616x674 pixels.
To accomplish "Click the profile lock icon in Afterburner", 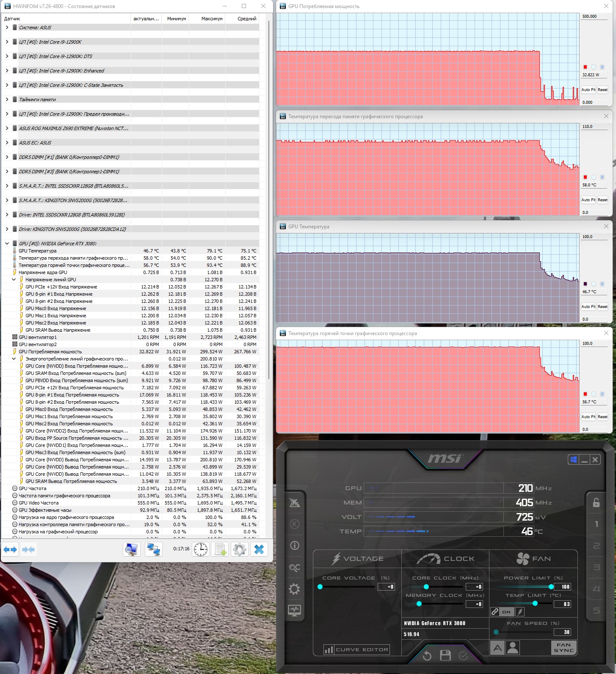I will pyautogui.click(x=596, y=502).
